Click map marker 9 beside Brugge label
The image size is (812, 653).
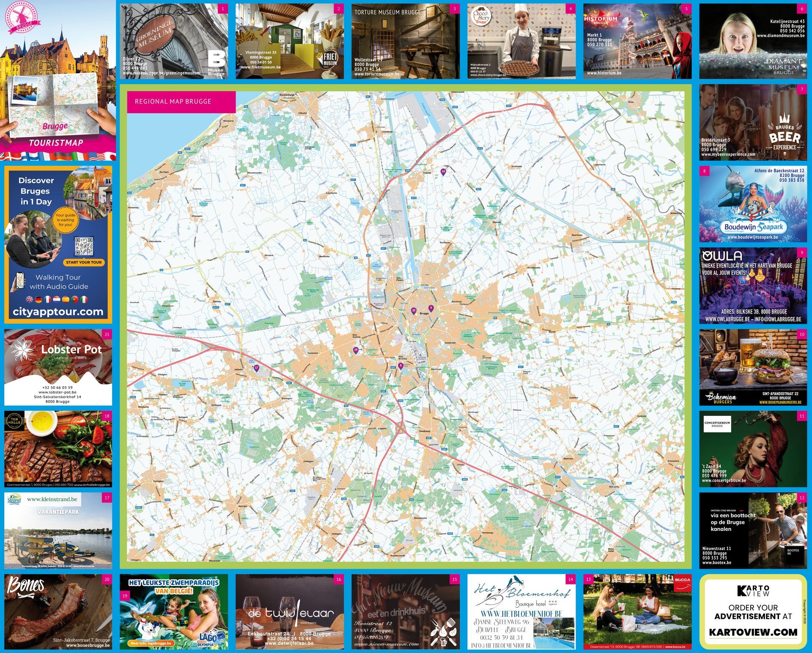click(x=431, y=308)
